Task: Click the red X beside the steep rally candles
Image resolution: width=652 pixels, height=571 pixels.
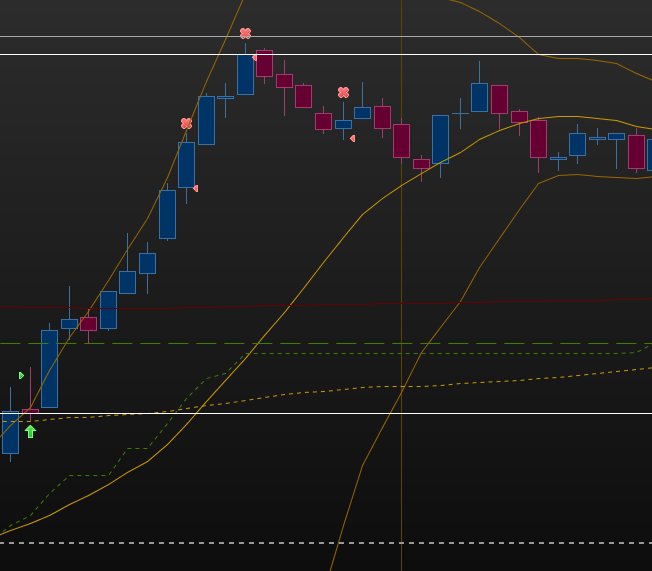Action: click(x=186, y=124)
